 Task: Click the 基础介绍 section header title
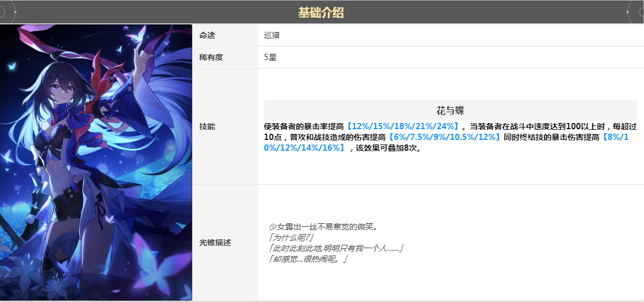point(321,12)
